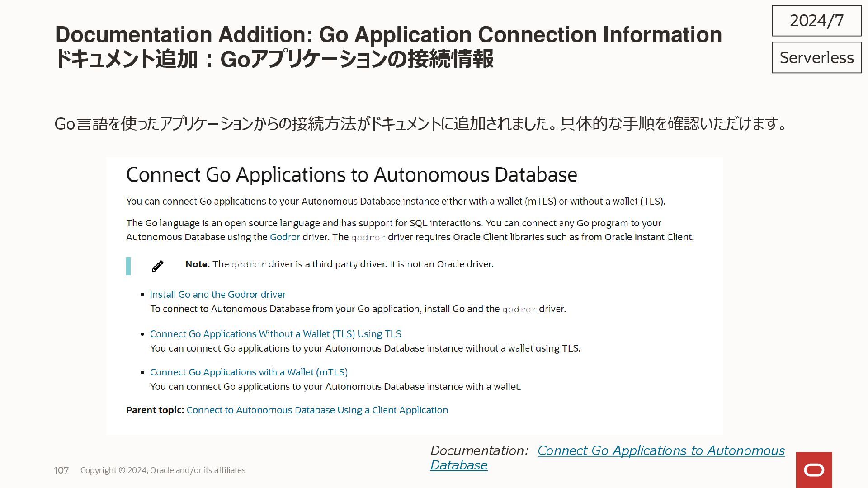868x488 pixels.
Task: Click the slide number 107
Action: 61,470
